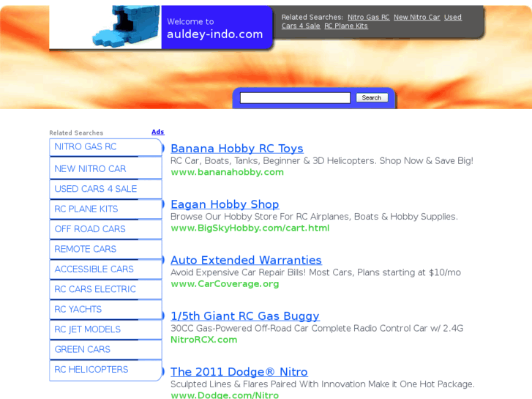Screen dimensions: 532x399
Task: Open RC Plane Kits link in header
Action: (345, 26)
